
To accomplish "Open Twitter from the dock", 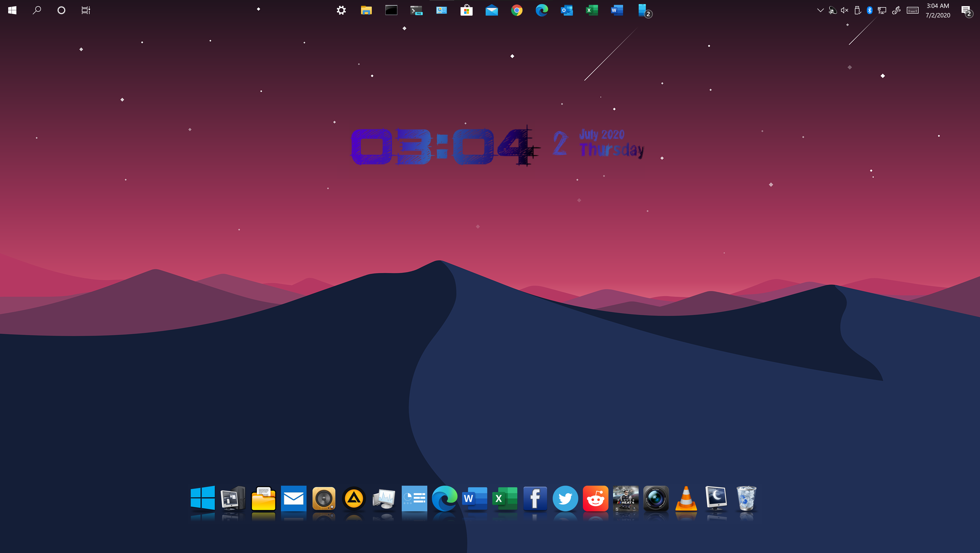I will (565, 499).
